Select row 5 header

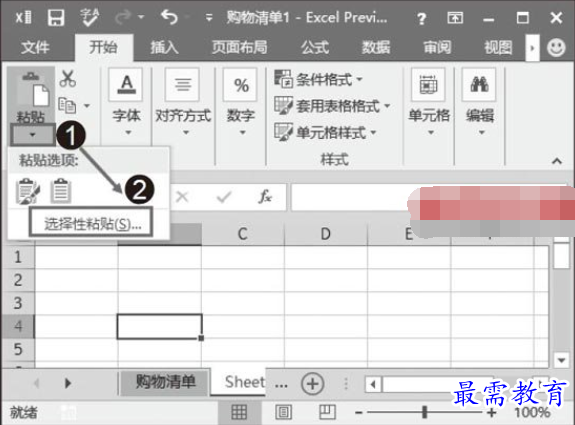[x=18, y=349]
